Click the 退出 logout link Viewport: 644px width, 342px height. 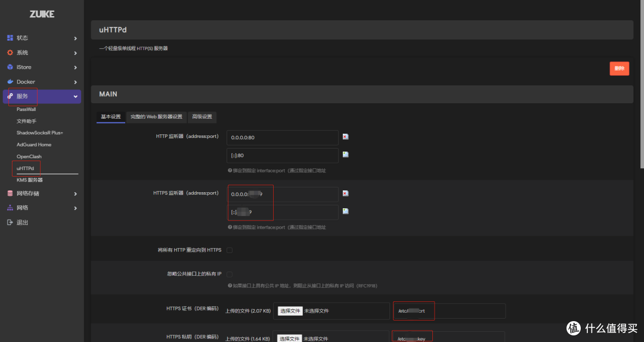click(22, 223)
